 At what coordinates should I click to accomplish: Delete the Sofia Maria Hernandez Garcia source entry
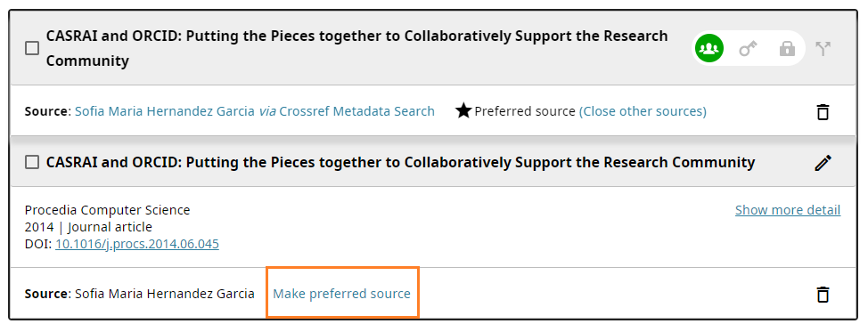click(823, 294)
